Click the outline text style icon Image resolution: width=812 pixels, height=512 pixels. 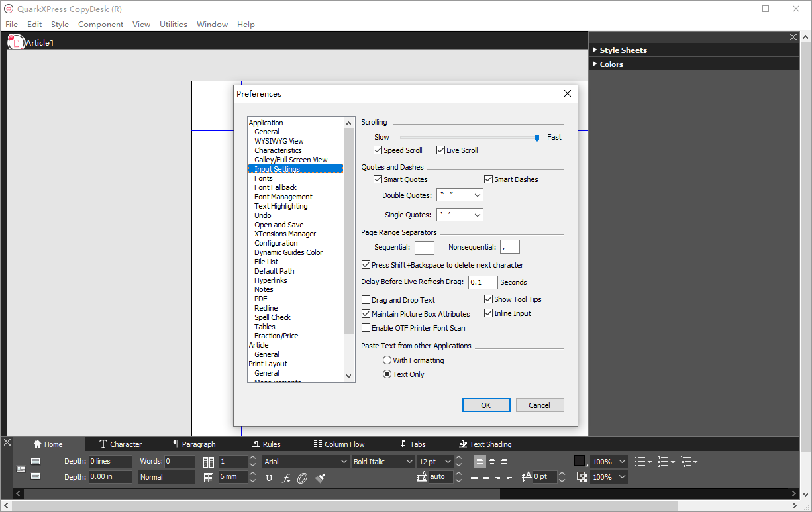point(303,478)
